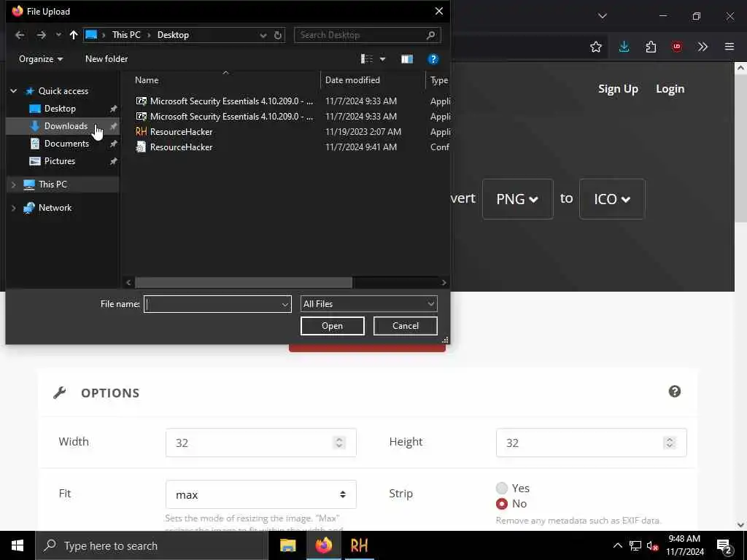This screenshot has width=747, height=560.
Task: List all tabs dropdown in Firefox
Action: [602, 16]
